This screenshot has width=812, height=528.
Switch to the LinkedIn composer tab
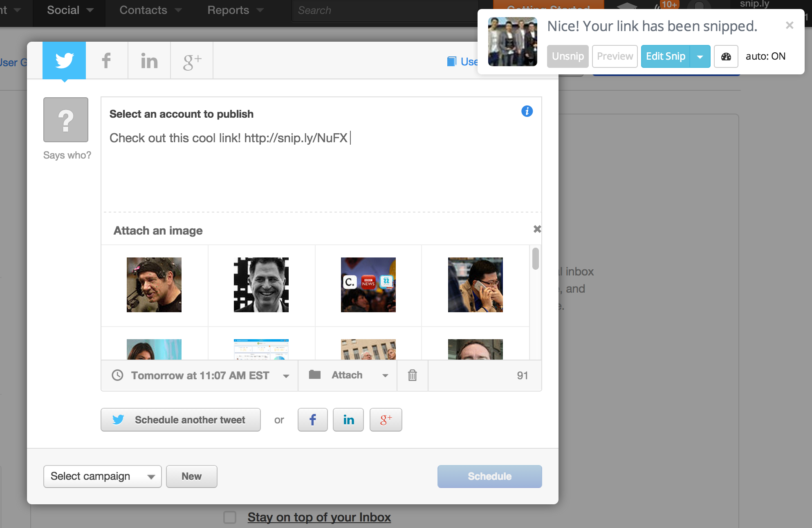[x=149, y=60]
